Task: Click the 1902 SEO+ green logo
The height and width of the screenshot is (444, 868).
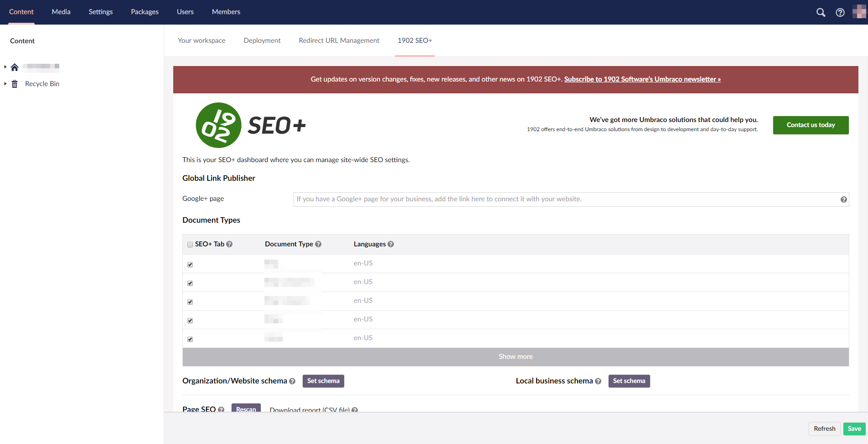Action: pos(218,125)
